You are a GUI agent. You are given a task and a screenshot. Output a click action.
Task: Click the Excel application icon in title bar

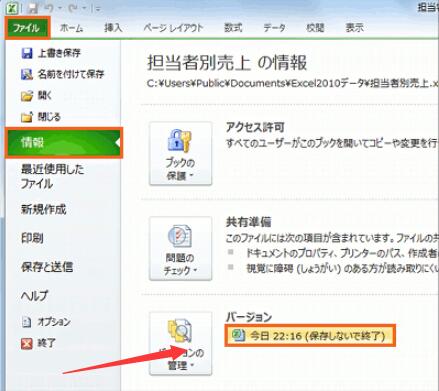tap(12, 8)
